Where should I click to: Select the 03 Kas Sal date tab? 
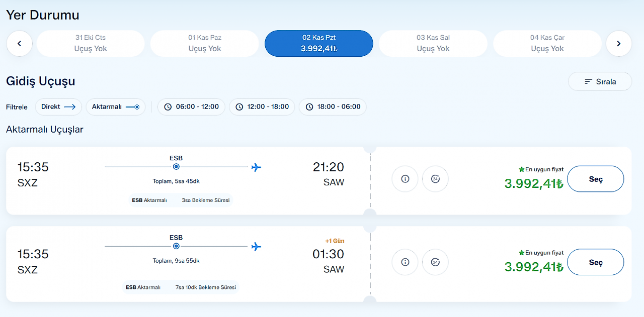tap(433, 44)
